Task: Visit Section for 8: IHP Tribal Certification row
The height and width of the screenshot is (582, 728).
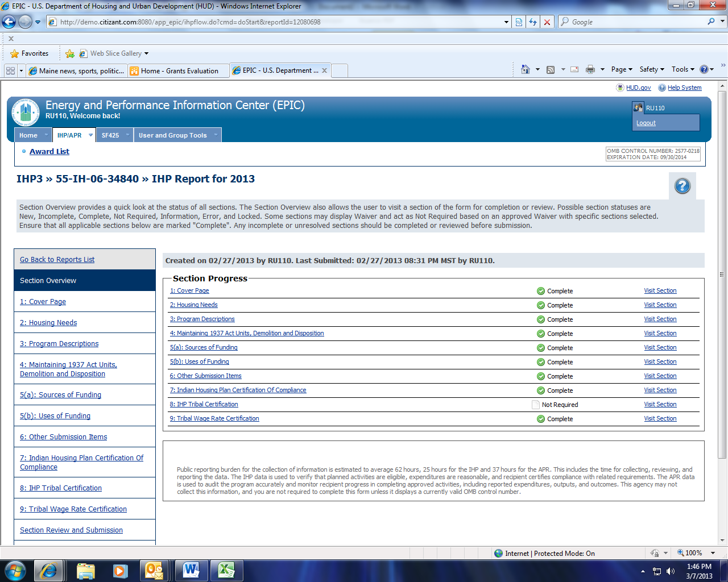Action: click(x=660, y=404)
